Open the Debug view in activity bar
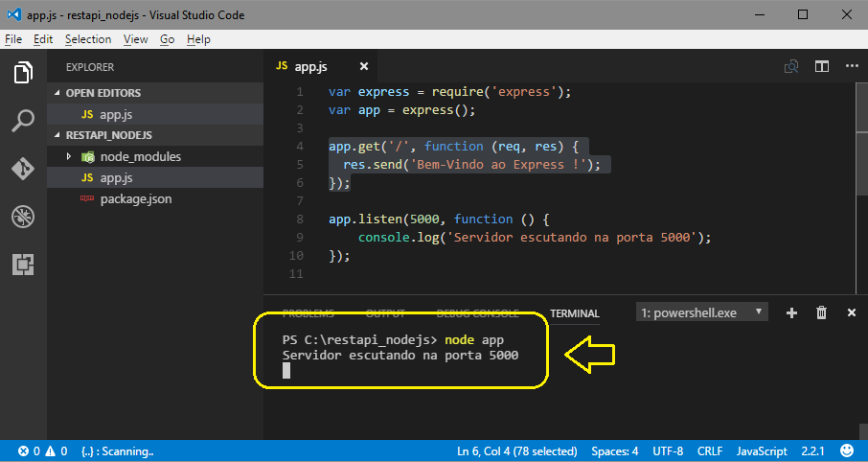This screenshot has height=462, width=868. point(23,217)
